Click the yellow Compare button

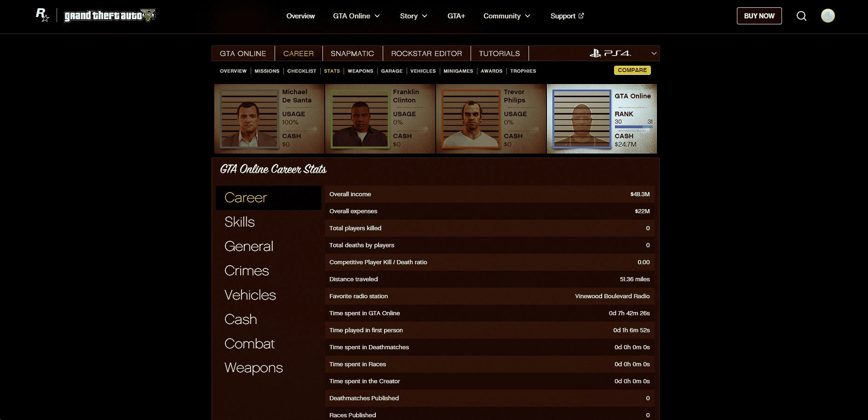pos(632,70)
